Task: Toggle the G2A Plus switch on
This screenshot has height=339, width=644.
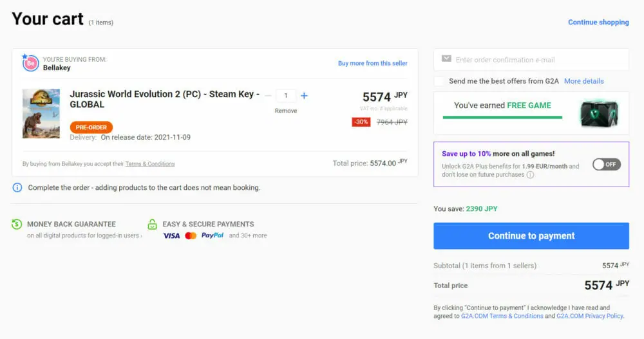Action: (x=606, y=164)
